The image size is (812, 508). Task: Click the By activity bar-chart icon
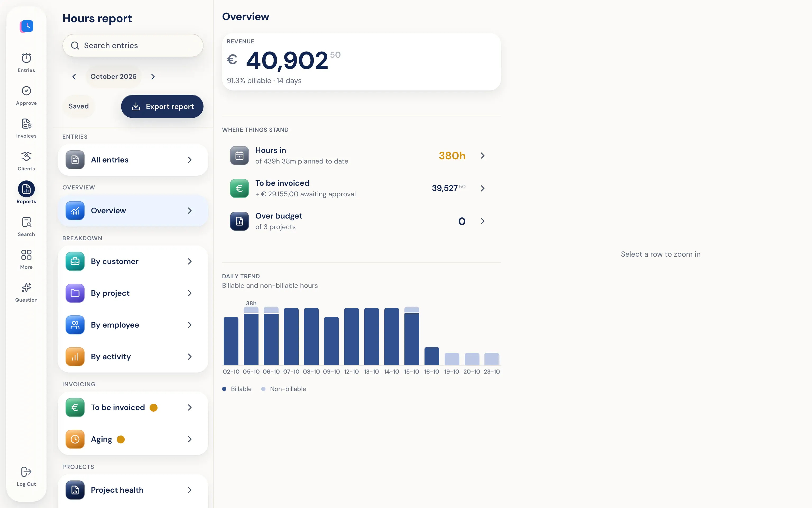[x=75, y=356]
